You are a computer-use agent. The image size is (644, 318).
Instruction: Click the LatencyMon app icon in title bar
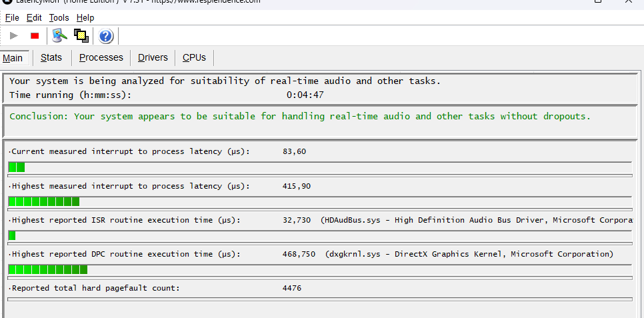point(6,2)
